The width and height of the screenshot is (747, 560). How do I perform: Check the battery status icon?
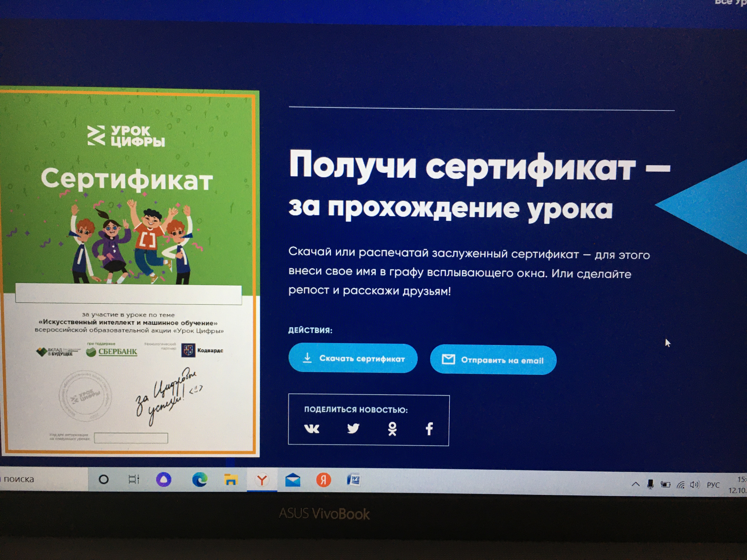665,485
